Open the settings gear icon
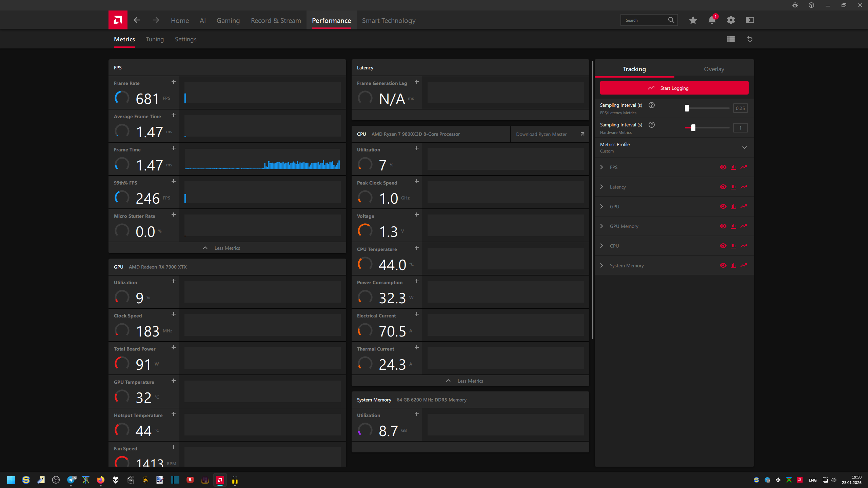The height and width of the screenshot is (488, 868). [x=731, y=20]
